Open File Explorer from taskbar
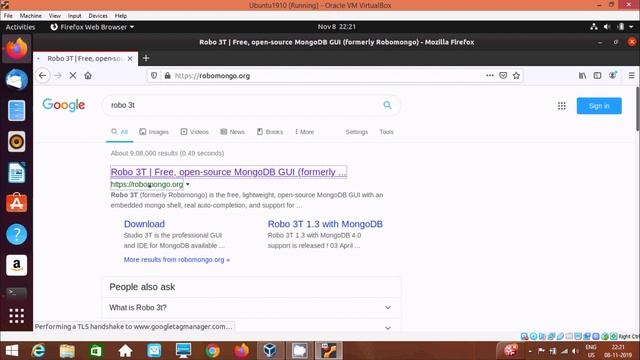Viewport: 640px width, 360px height. pos(67,351)
